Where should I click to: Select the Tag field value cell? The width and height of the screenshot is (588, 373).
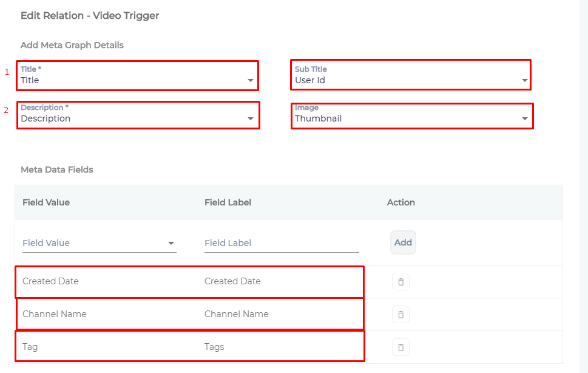tap(30, 347)
